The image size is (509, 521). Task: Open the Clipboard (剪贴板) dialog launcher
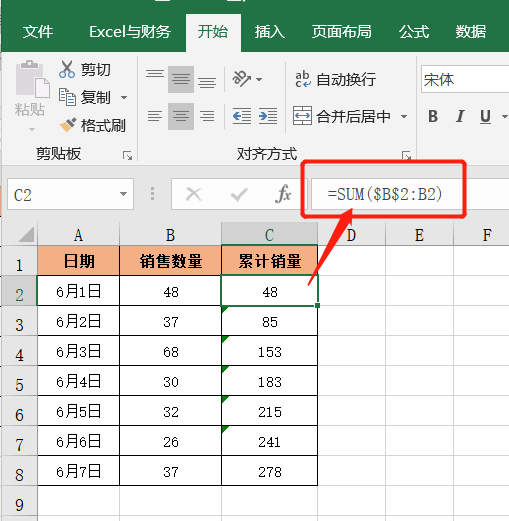point(127,155)
